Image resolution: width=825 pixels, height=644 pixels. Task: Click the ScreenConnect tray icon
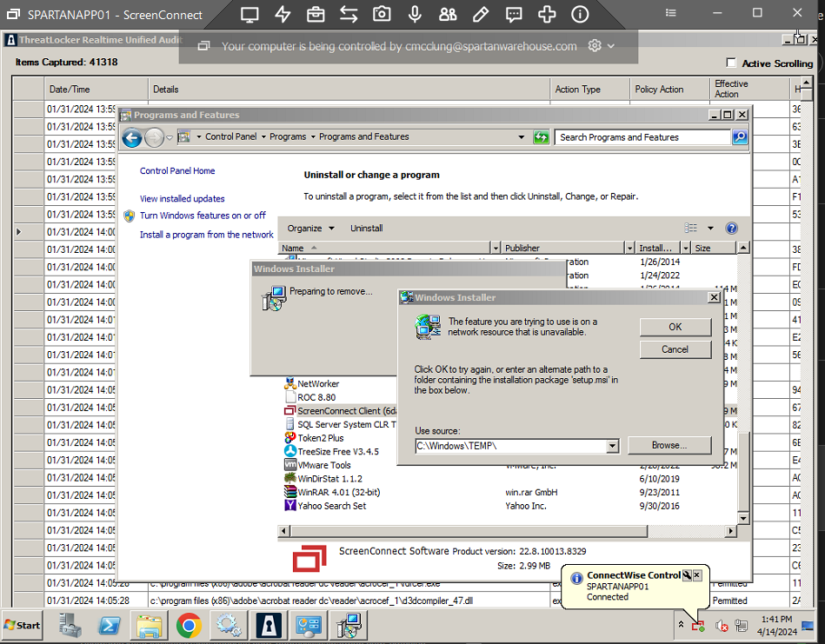698,626
